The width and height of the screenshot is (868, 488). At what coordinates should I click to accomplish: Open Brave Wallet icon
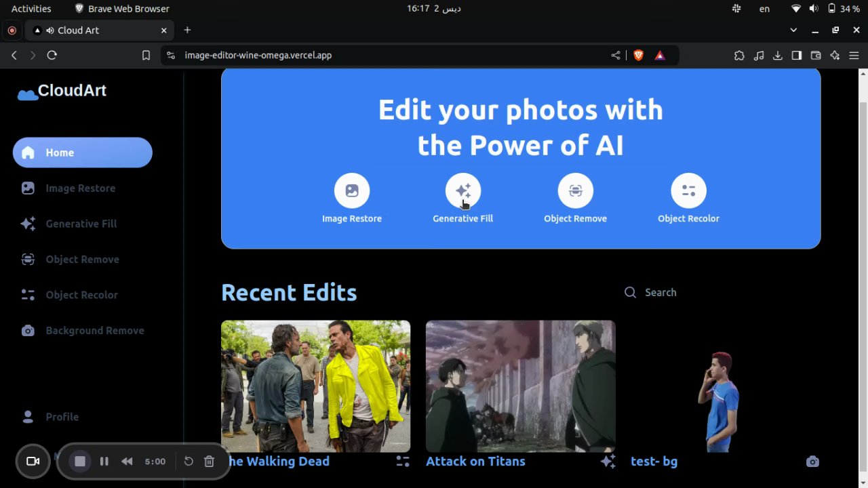point(816,55)
